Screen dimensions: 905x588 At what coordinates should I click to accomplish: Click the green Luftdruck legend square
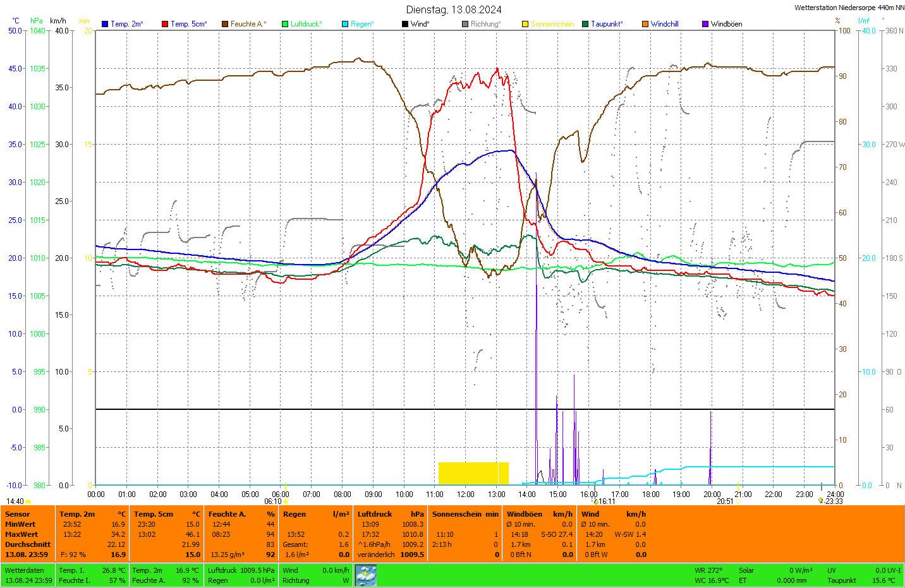click(285, 24)
